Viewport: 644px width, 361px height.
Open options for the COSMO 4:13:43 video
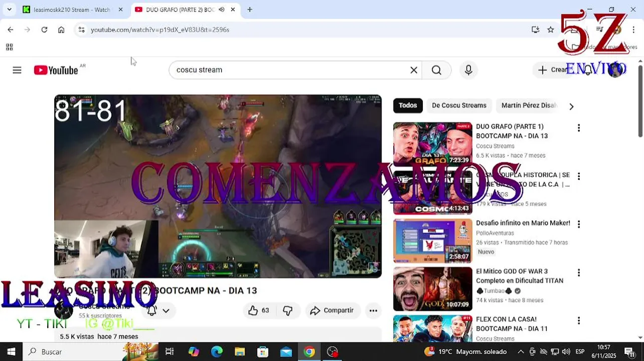[579, 176]
